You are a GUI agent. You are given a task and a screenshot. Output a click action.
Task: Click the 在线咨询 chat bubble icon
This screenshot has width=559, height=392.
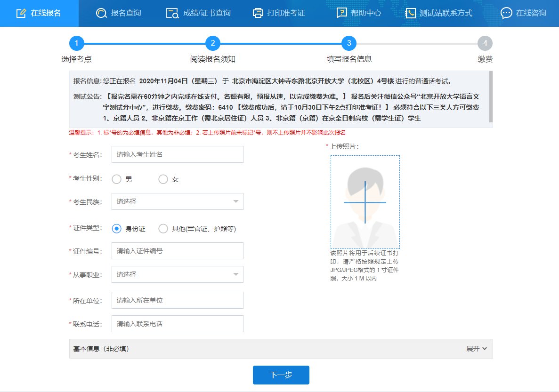pyautogui.click(x=506, y=13)
